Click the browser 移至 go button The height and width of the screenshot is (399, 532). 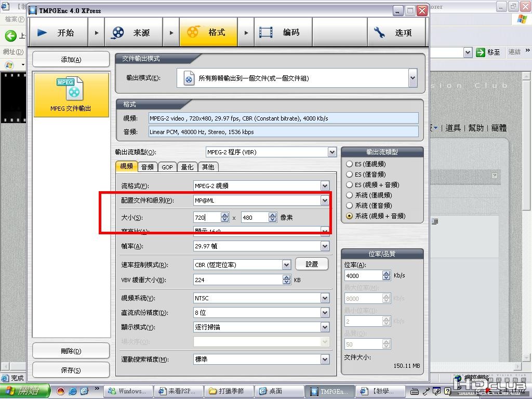coord(488,52)
